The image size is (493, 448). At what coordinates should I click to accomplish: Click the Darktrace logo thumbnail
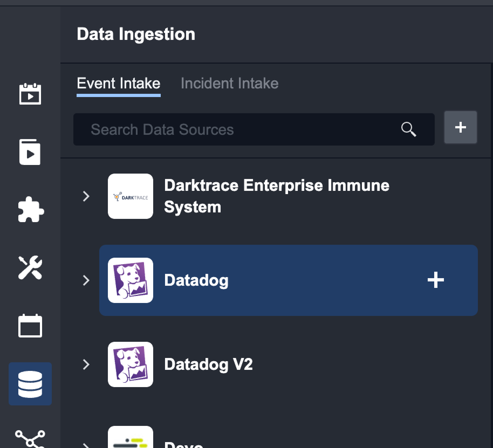coord(131,196)
